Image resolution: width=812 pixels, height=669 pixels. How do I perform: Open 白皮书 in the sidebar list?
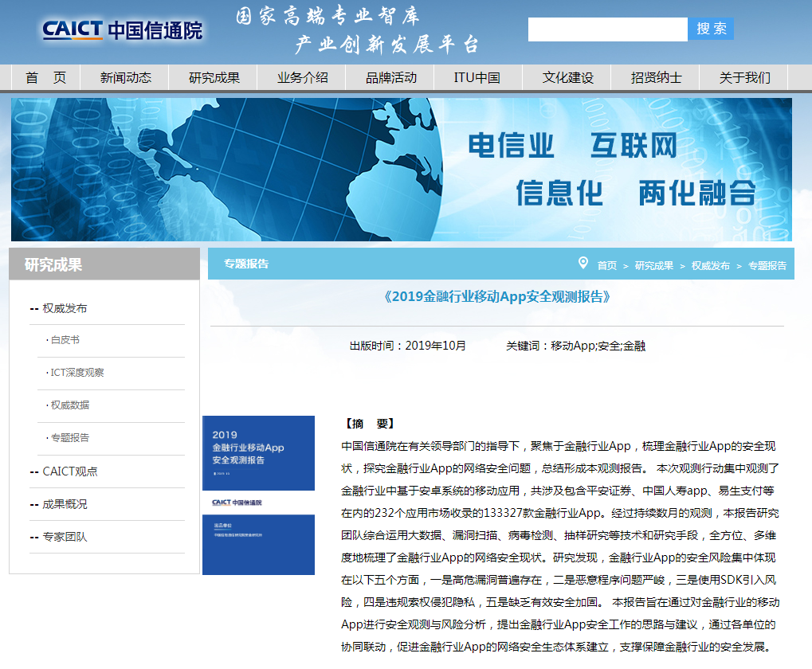point(65,340)
